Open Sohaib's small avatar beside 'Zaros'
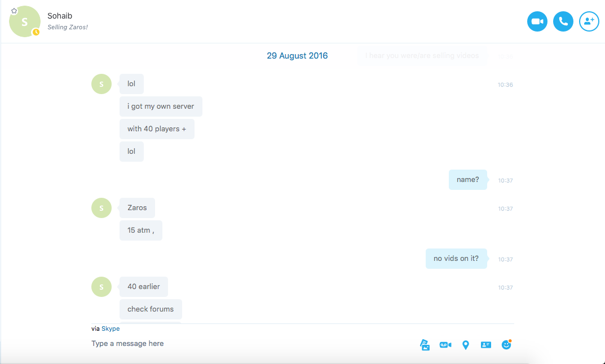 [x=101, y=208]
